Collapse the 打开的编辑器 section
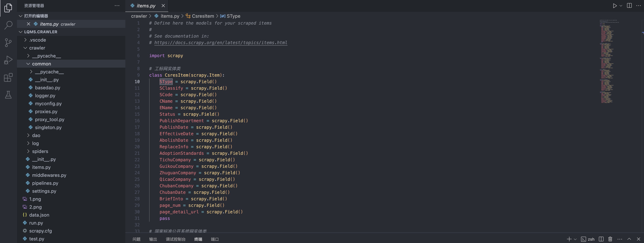Viewport: 644px width, 243px height. click(71, 16)
